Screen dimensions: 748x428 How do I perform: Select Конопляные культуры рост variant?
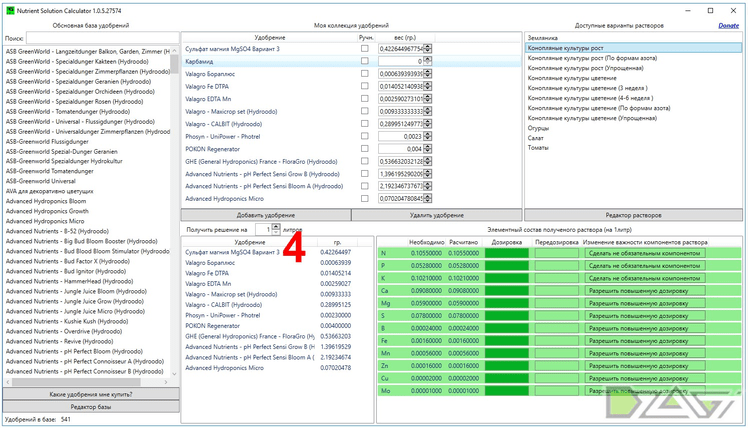[634, 48]
